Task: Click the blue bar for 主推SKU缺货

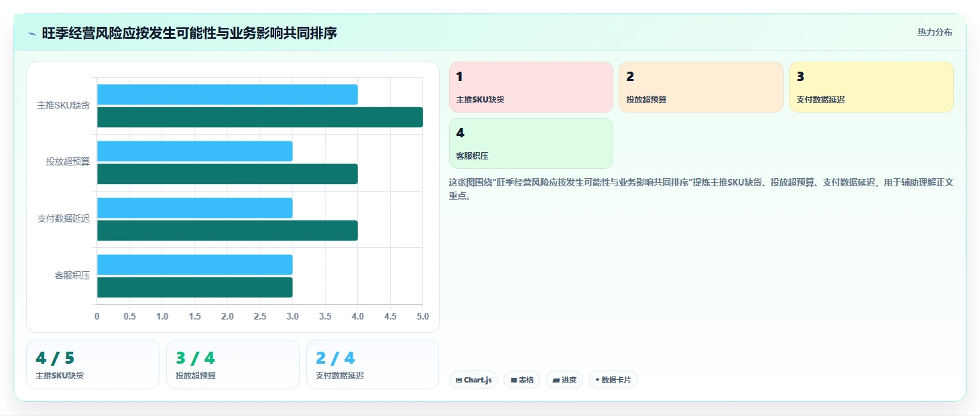Action: [227, 94]
